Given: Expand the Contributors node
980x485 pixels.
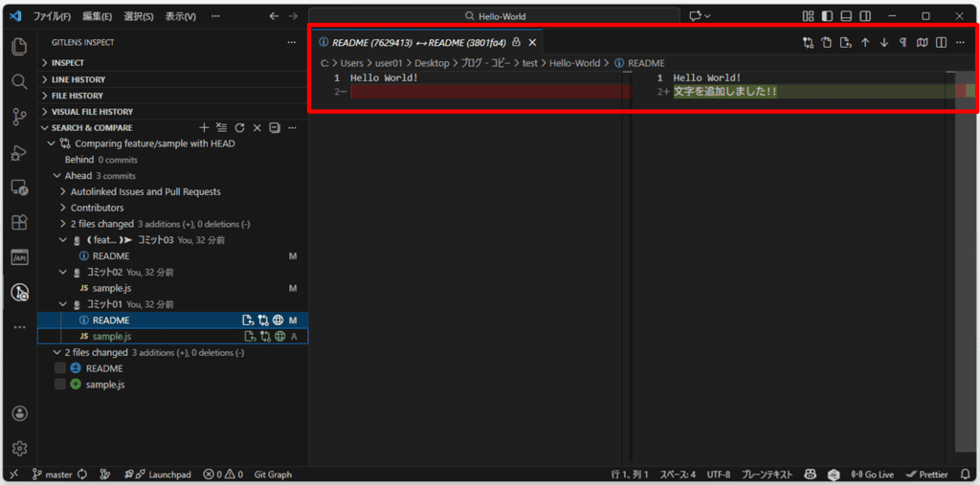Looking at the screenshot, I should 62,208.
